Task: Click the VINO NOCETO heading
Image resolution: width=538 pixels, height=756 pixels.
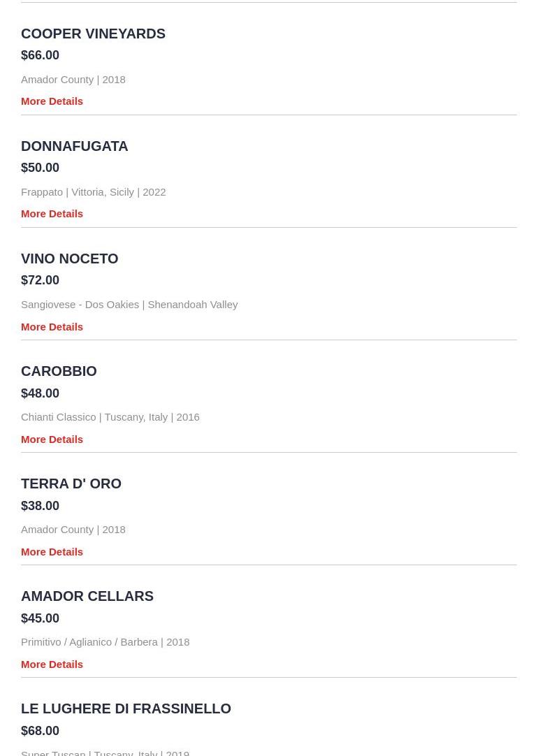Action: 69,259
